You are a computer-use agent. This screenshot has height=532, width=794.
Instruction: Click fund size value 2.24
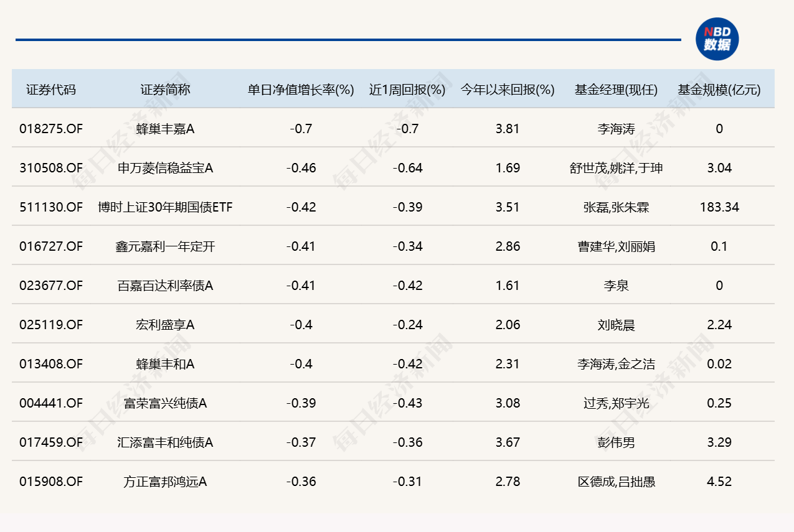(x=719, y=325)
